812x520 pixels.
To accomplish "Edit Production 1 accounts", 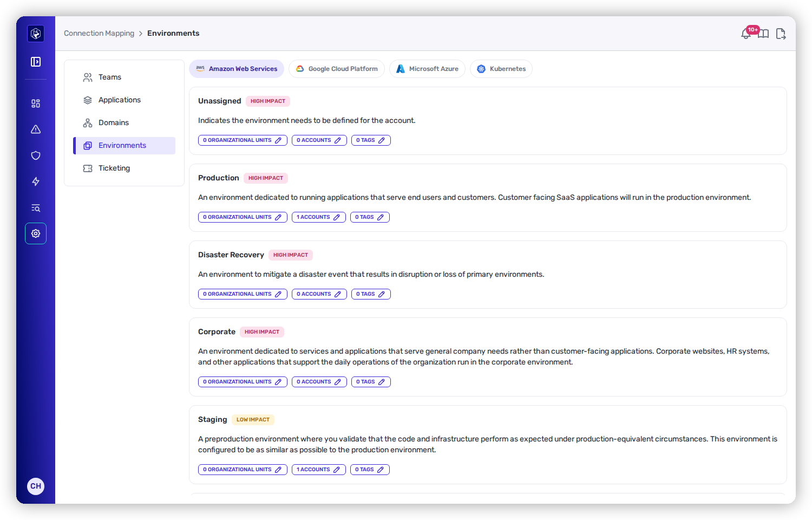I will tap(319, 217).
